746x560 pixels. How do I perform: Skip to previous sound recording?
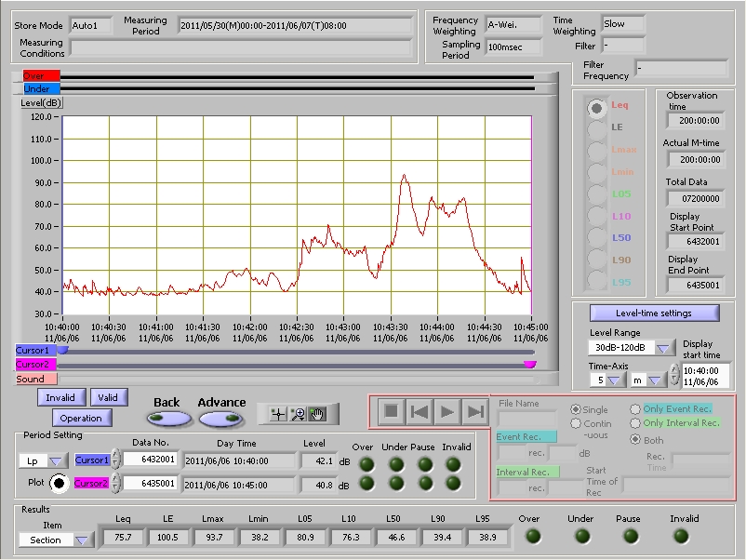[420, 411]
